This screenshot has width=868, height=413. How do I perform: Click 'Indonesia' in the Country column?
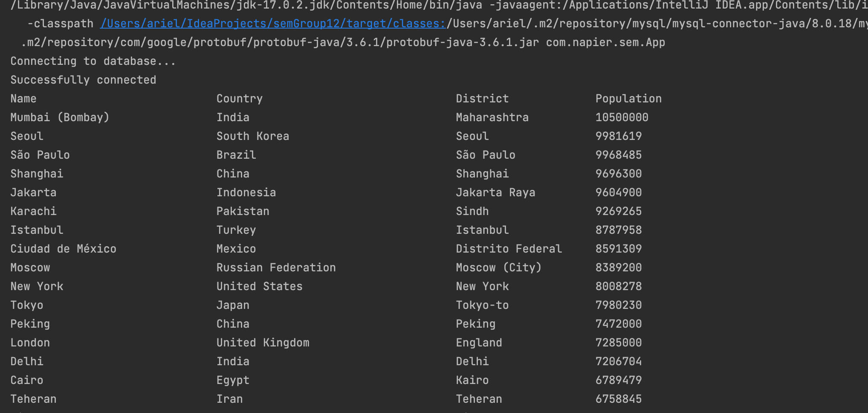pyautogui.click(x=246, y=192)
